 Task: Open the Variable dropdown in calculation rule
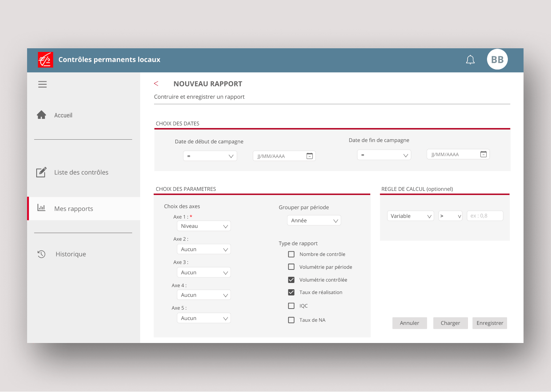click(410, 216)
